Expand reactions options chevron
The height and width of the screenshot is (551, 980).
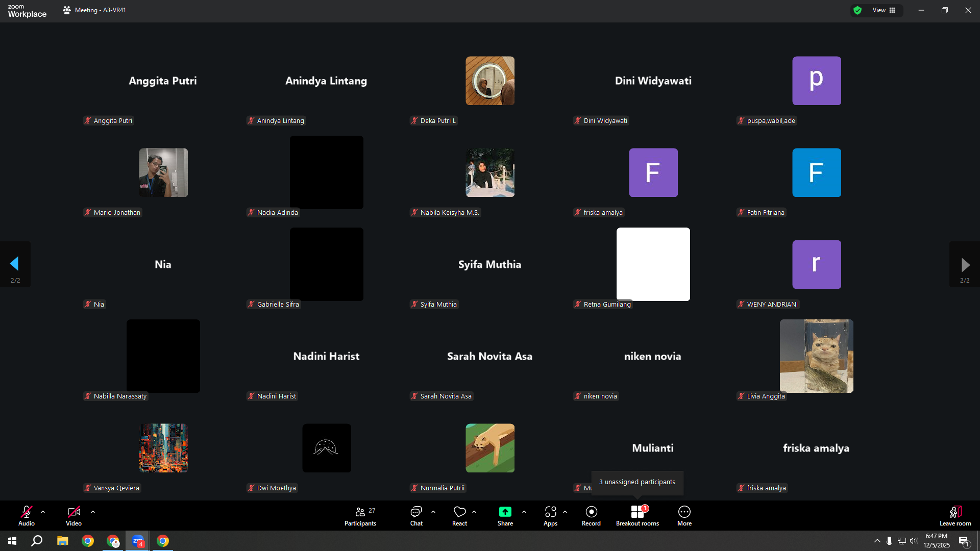pos(474,512)
